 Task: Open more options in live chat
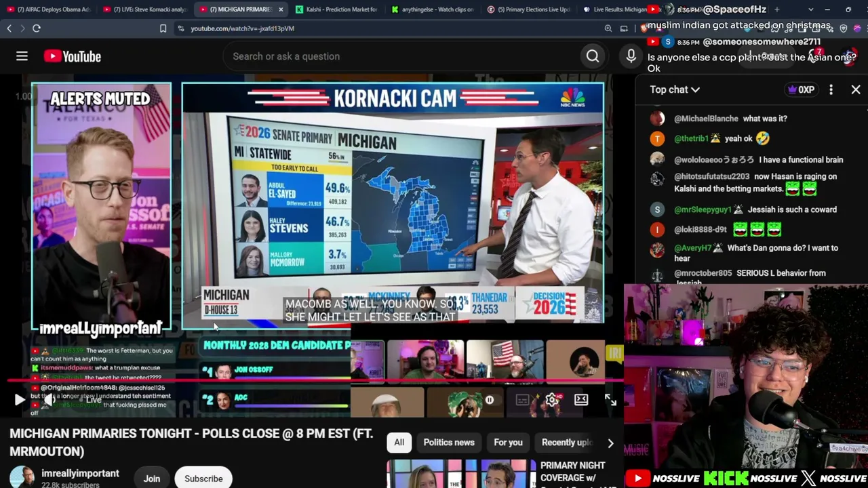pos(831,89)
